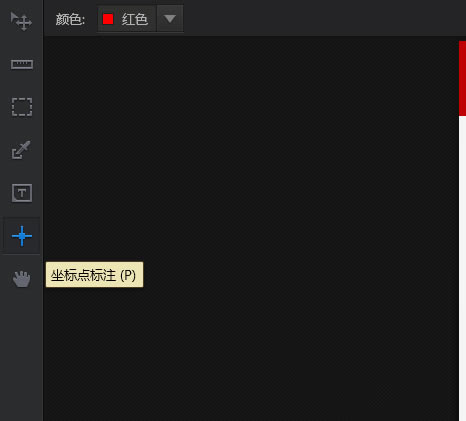Viewport: 466px width, 421px height.
Task: Click the red strip of the artboard
Action: click(462, 78)
